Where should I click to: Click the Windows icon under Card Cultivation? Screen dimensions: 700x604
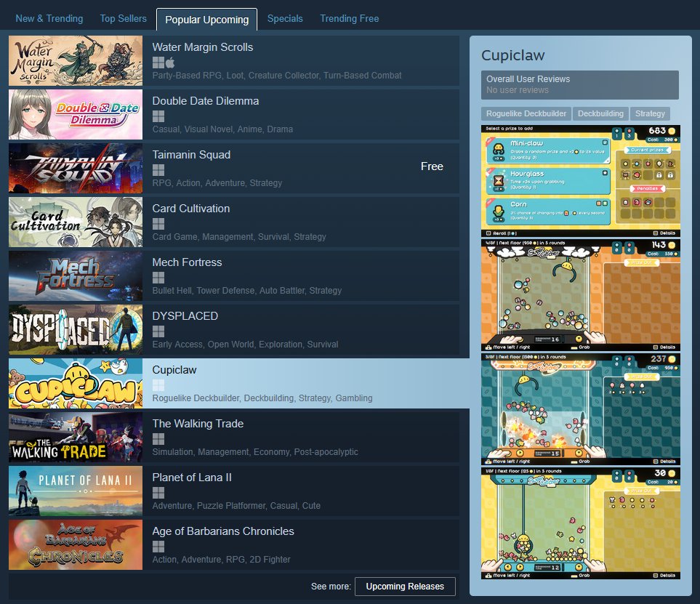pyautogui.click(x=158, y=224)
